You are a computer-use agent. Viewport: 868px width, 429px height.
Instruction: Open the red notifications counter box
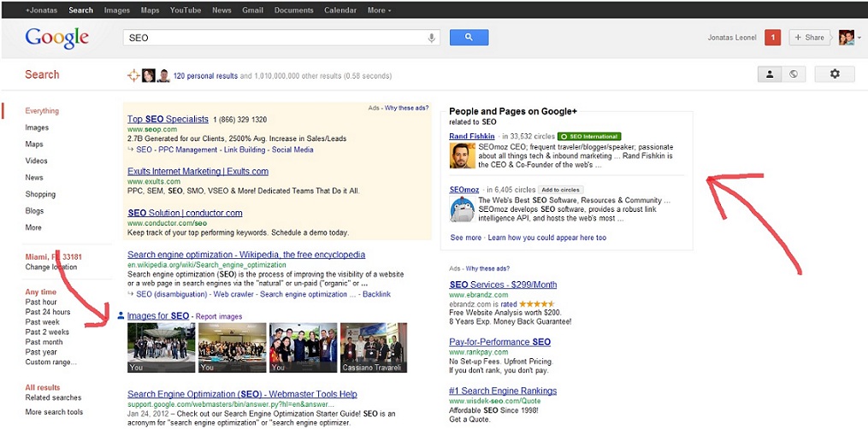click(772, 37)
